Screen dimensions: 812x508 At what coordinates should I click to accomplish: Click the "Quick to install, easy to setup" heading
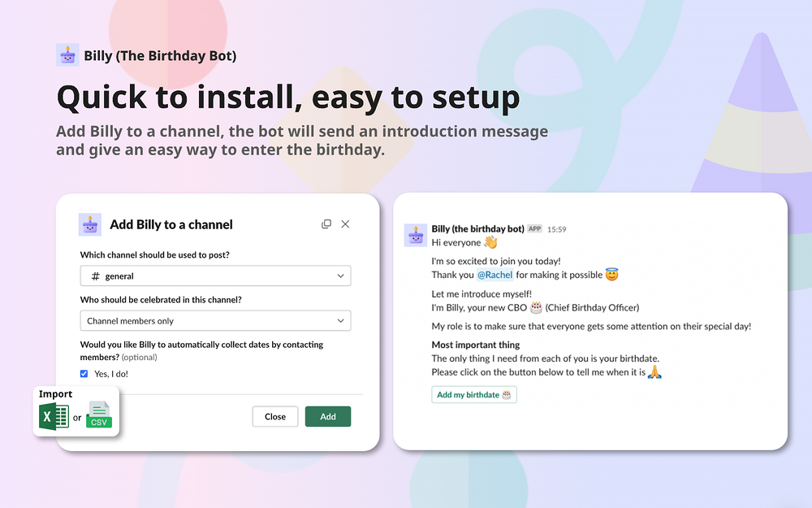pos(288,97)
